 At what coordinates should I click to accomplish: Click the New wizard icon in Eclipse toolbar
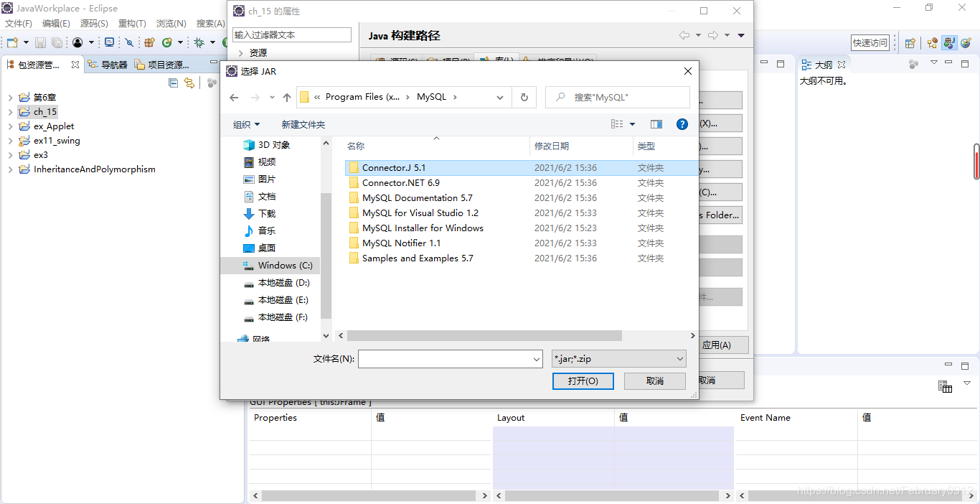pos(12,43)
